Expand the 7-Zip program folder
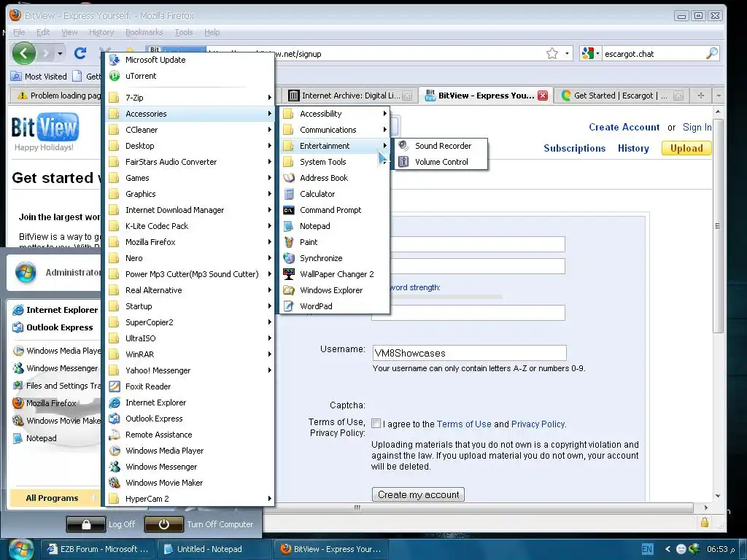 [x=190, y=98]
